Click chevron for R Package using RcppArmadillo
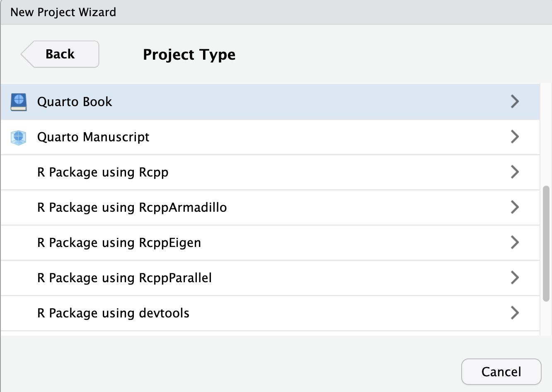 (515, 207)
